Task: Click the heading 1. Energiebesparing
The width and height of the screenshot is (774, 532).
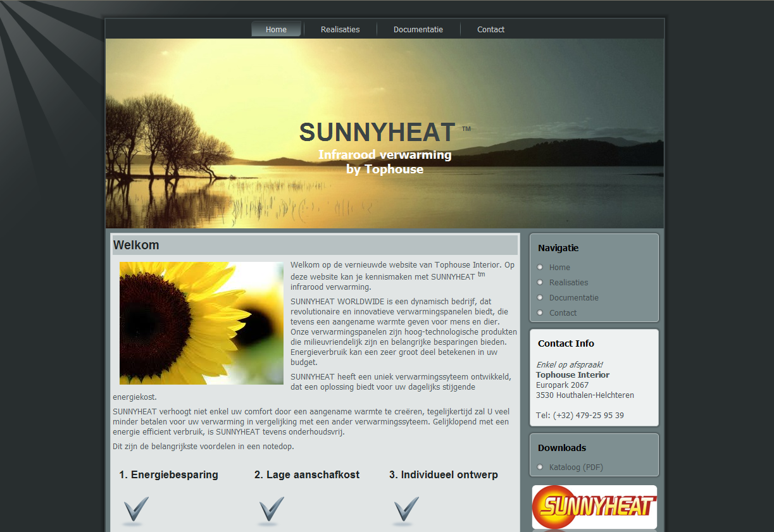Action: pos(168,475)
